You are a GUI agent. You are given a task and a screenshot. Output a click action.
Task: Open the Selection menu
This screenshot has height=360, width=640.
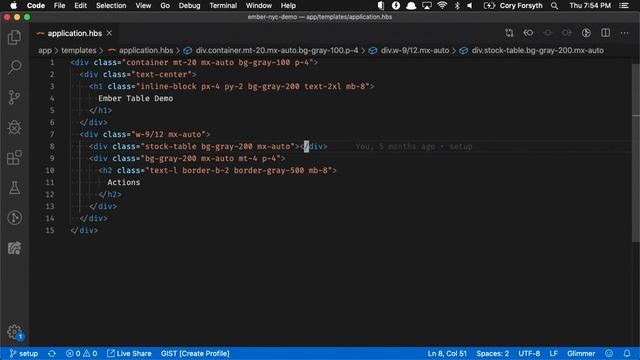111,6
